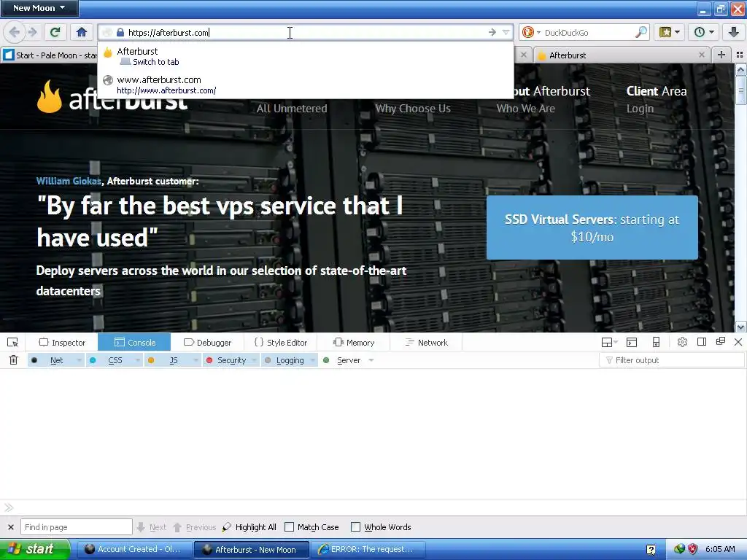Choose www.afterburst.com suggestion
The height and width of the screenshot is (560, 747).
click(305, 85)
